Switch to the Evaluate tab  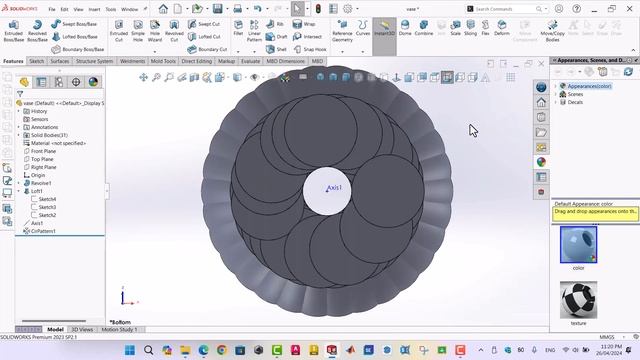[x=250, y=61]
